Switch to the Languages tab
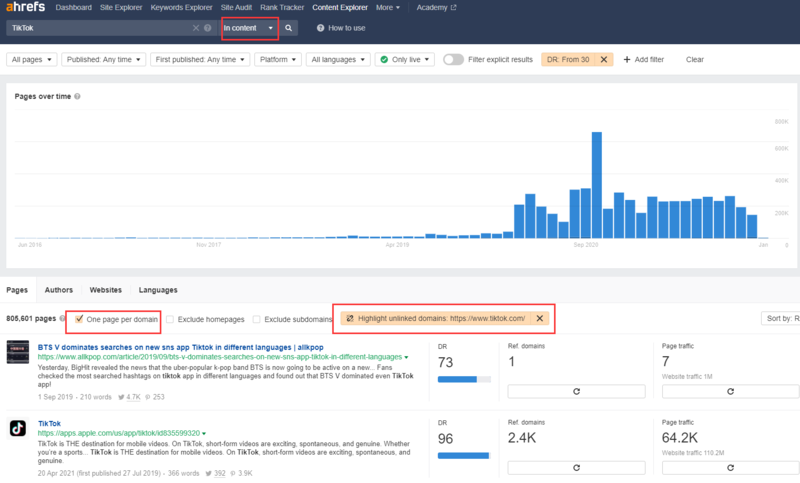The width and height of the screenshot is (800, 483). [x=158, y=290]
